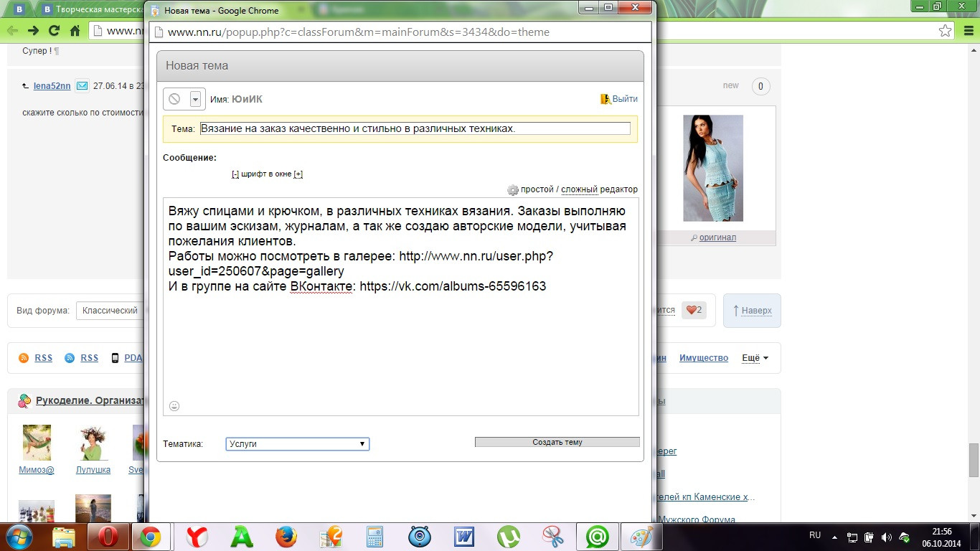
Task: Click inside the message text area
Action: [x=401, y=306]
